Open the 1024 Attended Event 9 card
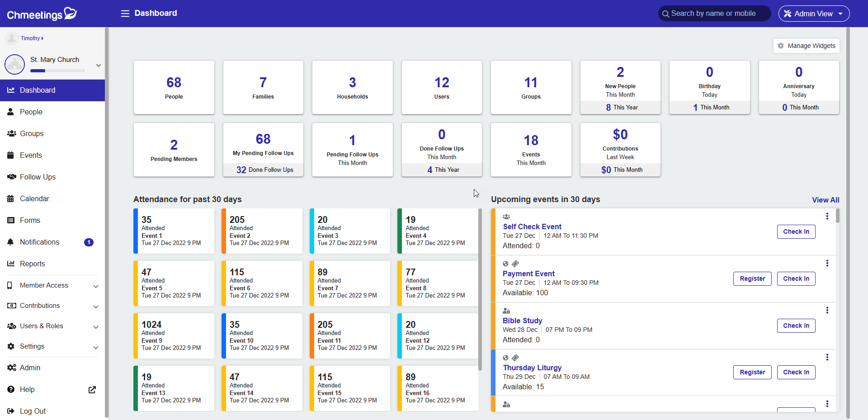The height and width of the screenshot is (420, 868). pyautogui.click(x=174, y=336)
